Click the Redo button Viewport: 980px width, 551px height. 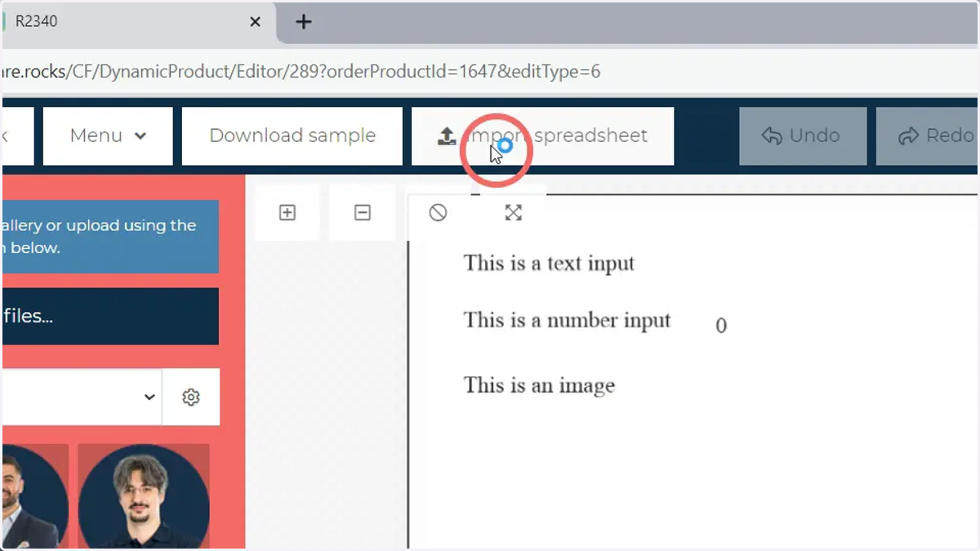[x=928, y=136]
